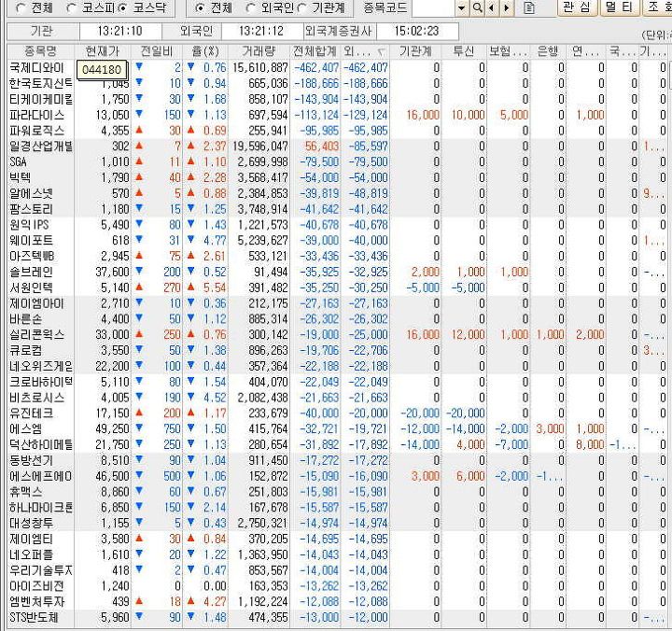This screenshot has height=631, width=672.
Task: Click the 기관 time value 13:21:10
Action: point(120,32)
